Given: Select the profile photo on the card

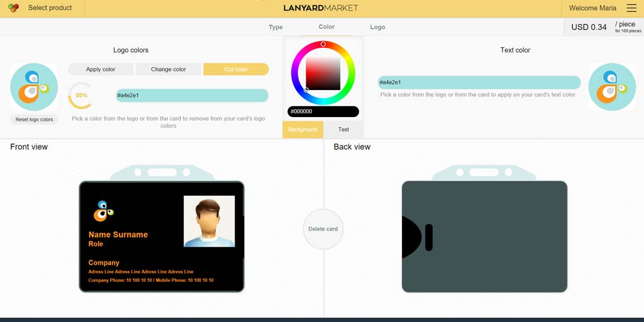Looking at the screenshot, I should (209, 221).
